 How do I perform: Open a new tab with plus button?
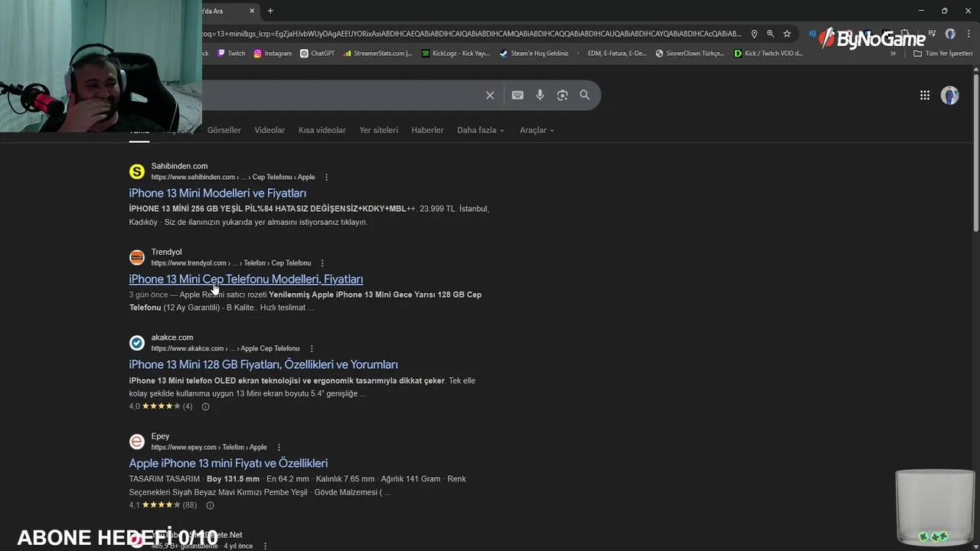click(x=270, y=11)
